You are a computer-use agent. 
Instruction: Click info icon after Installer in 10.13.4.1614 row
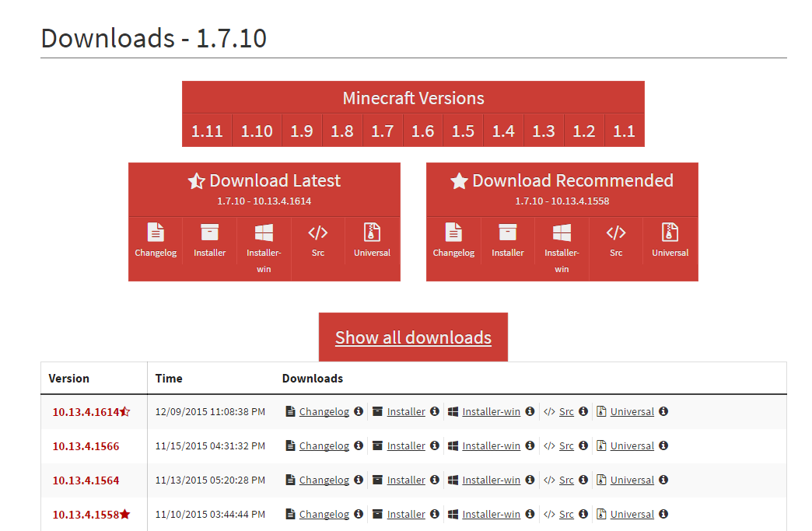(435, 411)
